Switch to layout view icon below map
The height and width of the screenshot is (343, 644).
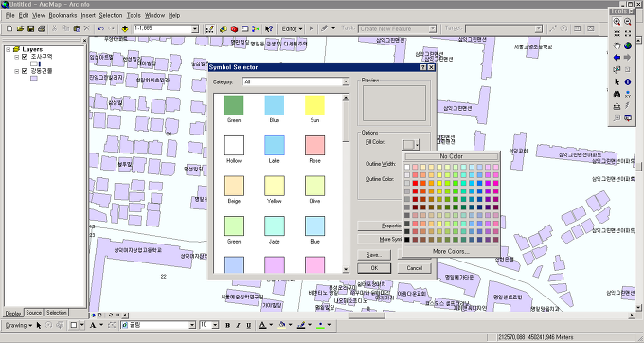click(100, 316)
